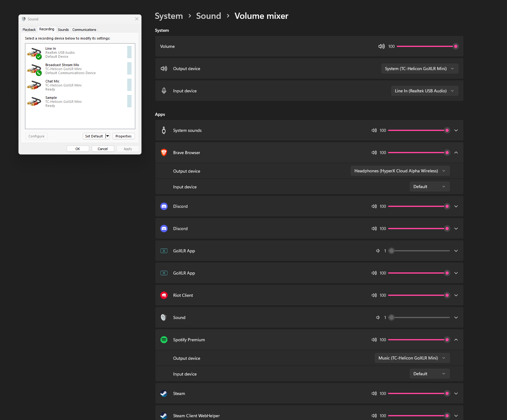Open the Communications tab
Screen dimensions: 507x420
pos(84,30)
